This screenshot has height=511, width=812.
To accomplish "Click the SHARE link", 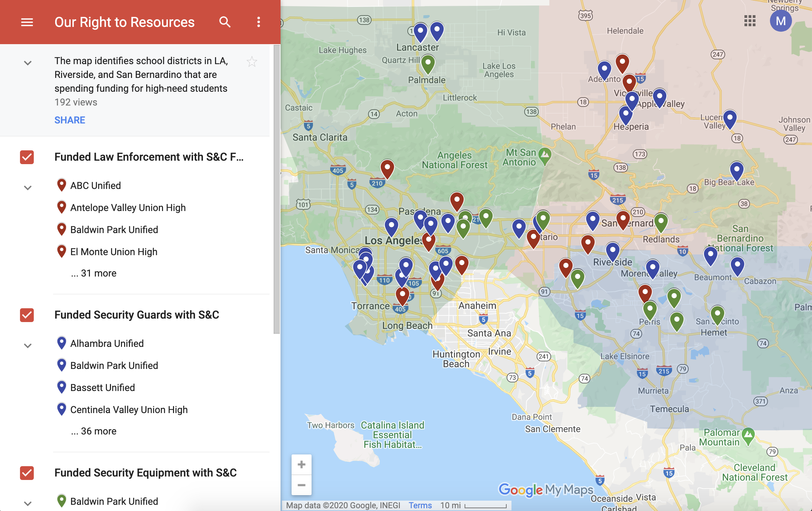I will coord(70,120).
